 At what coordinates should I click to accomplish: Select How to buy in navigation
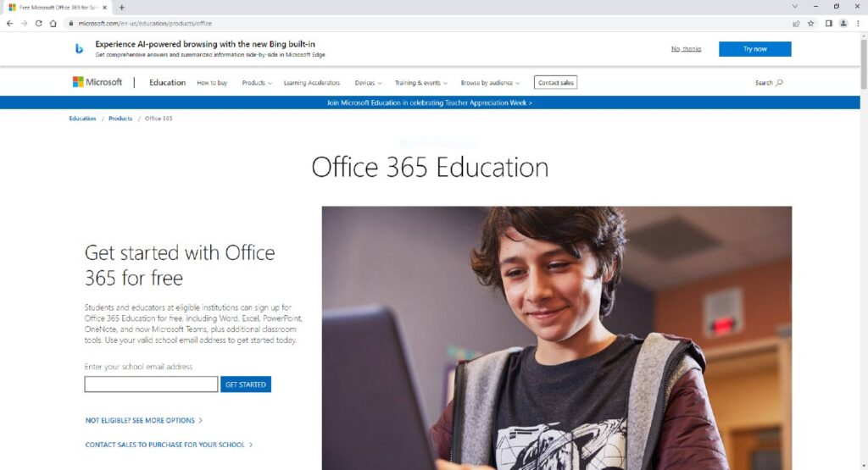[212, 83]
